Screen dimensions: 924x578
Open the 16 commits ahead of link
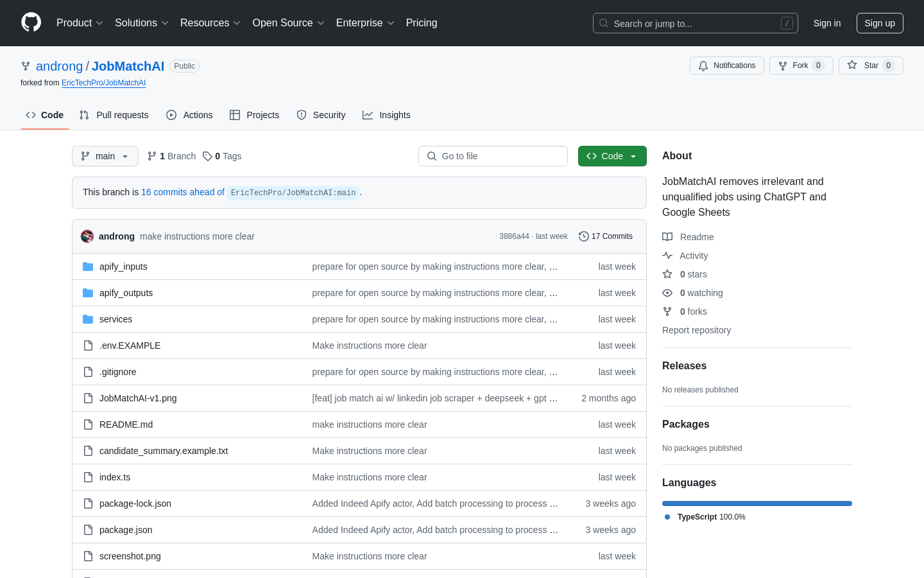(183, 192)
